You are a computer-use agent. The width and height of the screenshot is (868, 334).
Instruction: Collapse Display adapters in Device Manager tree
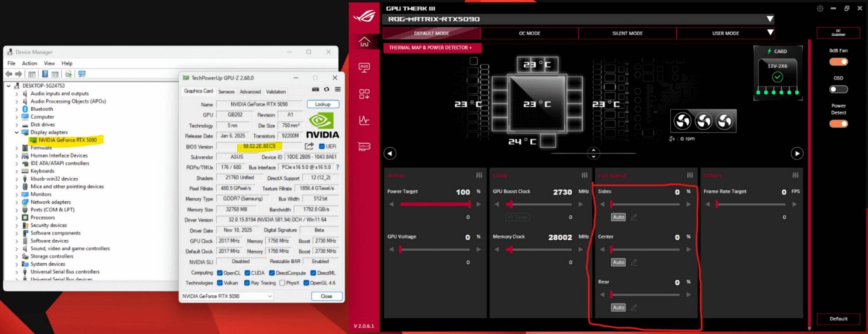tap(16, 132)
